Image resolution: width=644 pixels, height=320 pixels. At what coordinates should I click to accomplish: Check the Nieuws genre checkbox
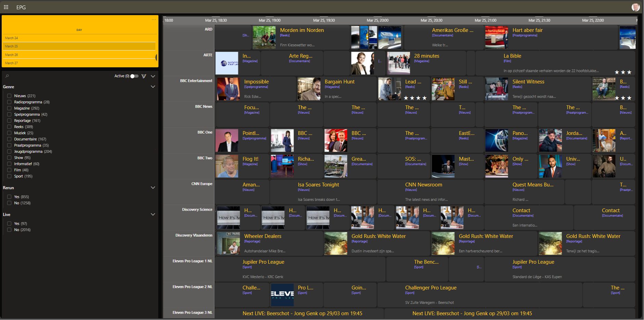pyautogui.click(x=9, y=96)
